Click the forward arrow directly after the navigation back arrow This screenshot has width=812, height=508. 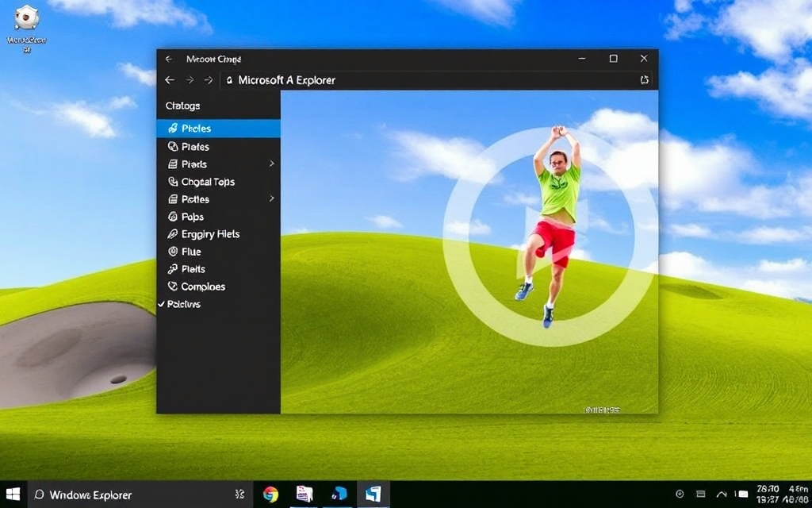pos(190,80)
